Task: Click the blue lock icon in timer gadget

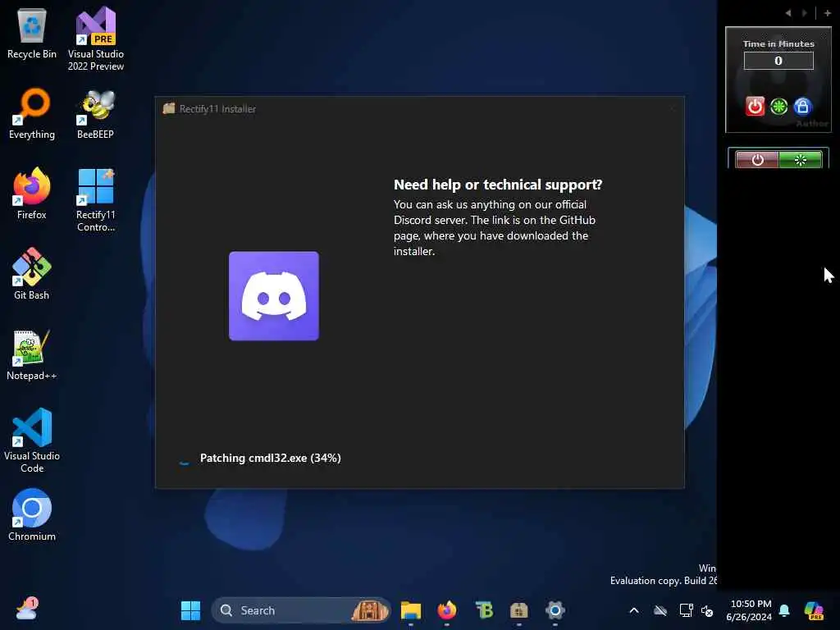Action: (802, 107)
